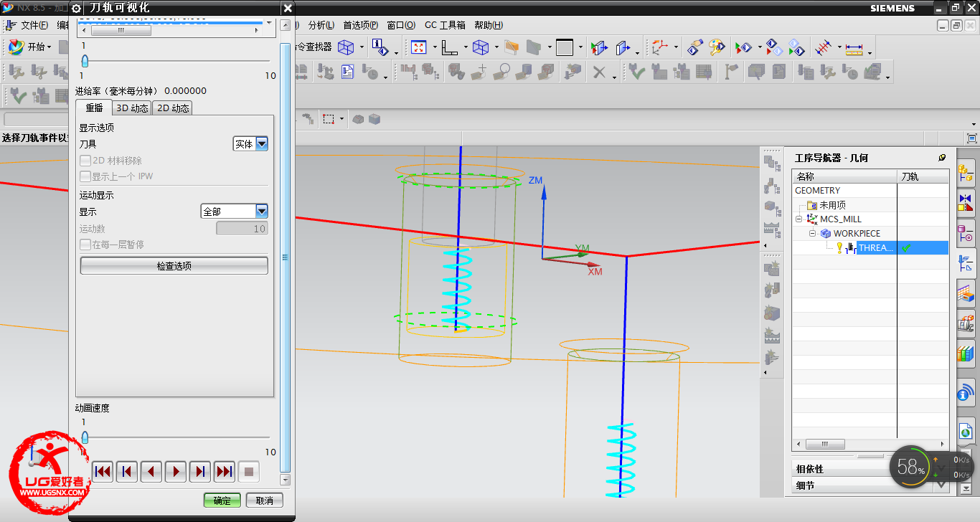The image size is (980, 522).
Task: Open dropdown arrow next to Fit view icon
Action: pos(433,48)
